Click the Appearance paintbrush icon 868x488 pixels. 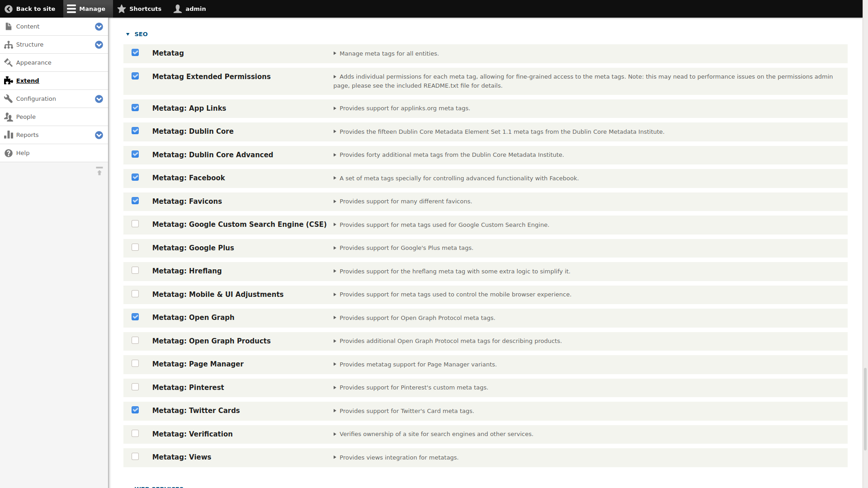click(x=9, y=63)
